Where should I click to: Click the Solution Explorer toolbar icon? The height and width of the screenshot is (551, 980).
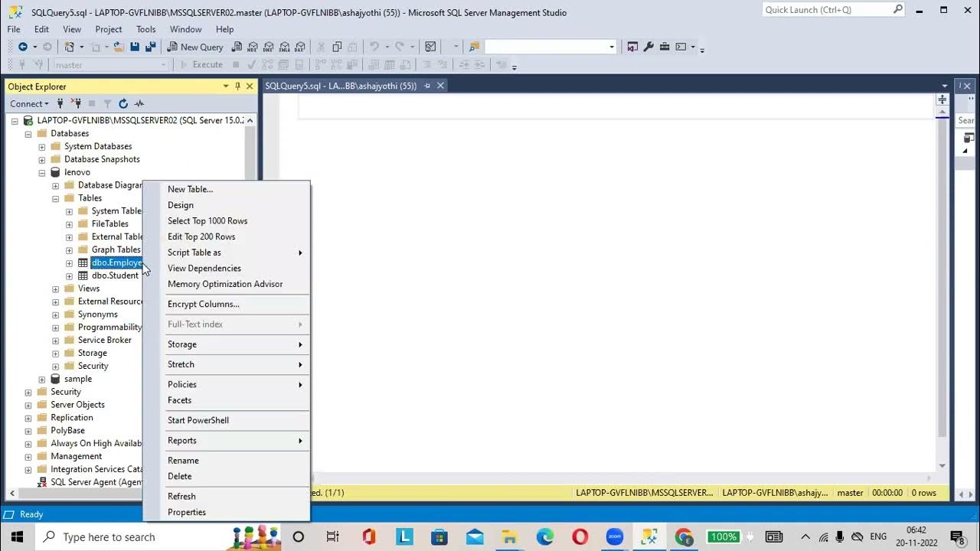tap(632, 47)
